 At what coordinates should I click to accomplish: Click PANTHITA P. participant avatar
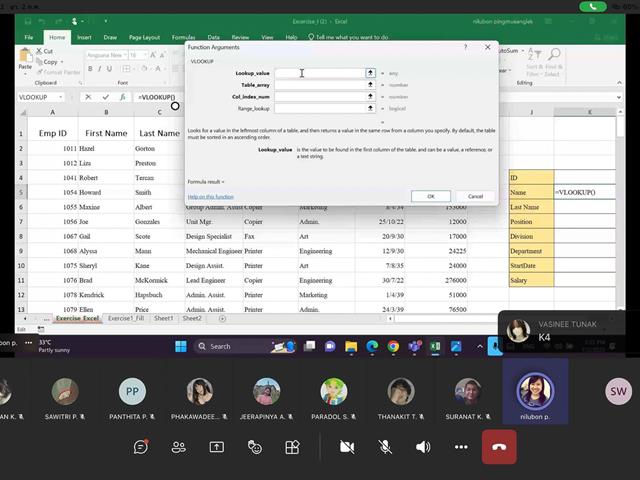point(132,391)
